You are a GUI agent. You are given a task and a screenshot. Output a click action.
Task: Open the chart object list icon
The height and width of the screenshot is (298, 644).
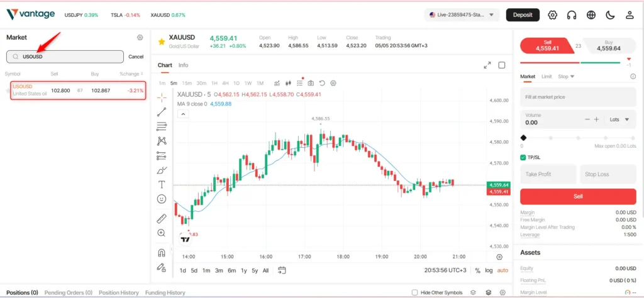pyautogui.click(x=300, y=83)
